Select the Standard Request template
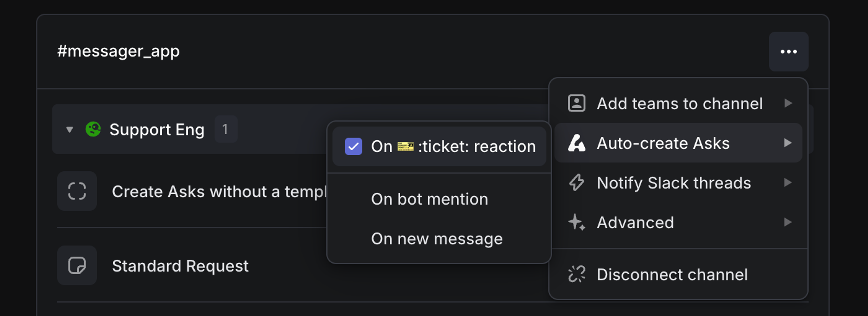868x316 pixels. tap(181, 266)
